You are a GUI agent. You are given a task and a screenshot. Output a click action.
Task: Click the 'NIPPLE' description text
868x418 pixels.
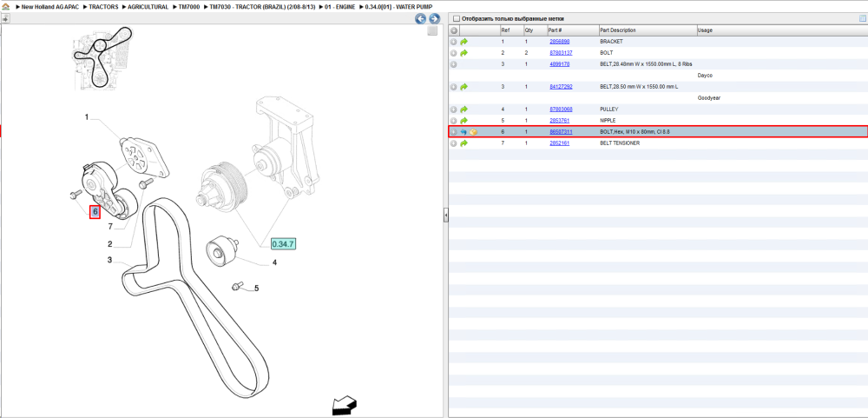point(608,120)
